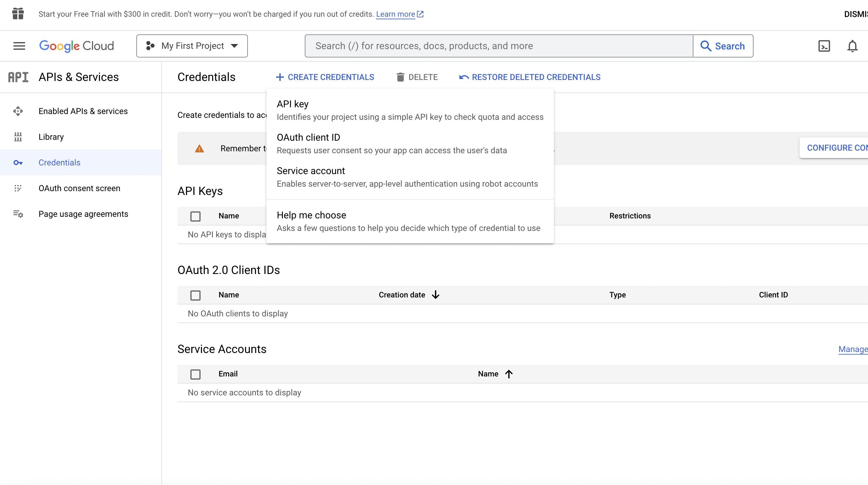Screen dimensions: 868x485
Task: Open the Learn more link
Action: 395,14
